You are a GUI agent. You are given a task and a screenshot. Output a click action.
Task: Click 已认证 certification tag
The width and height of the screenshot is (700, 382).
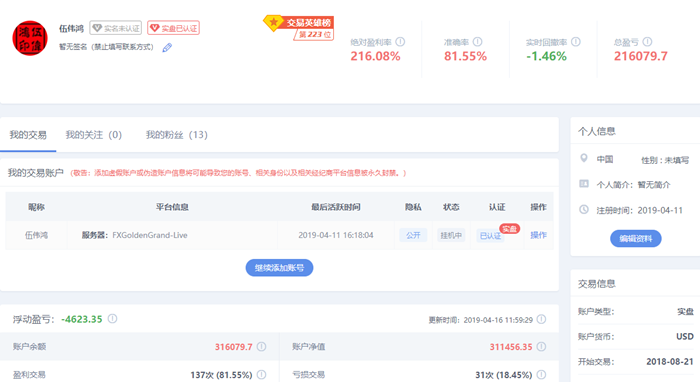point(490,236)
